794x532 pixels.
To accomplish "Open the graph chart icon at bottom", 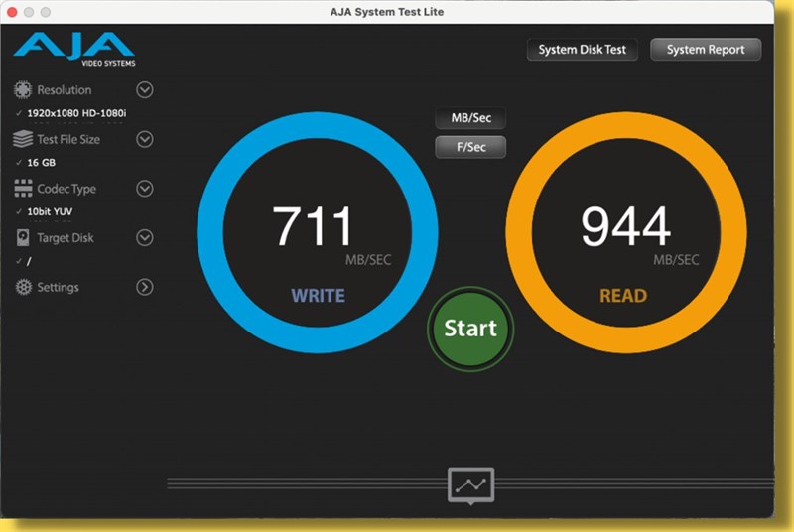I will pos(470,486).
